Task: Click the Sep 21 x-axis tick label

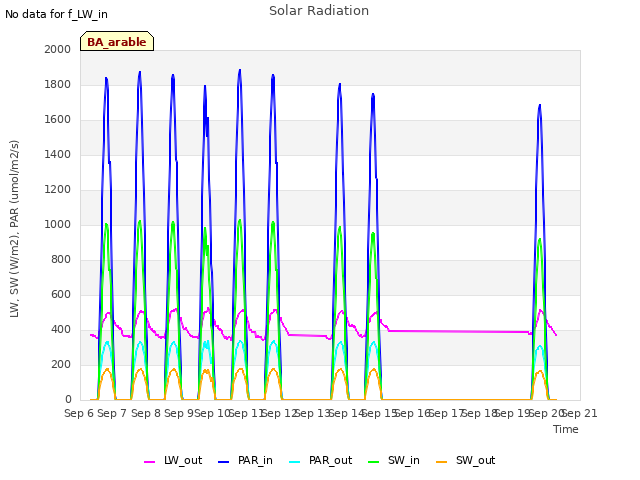Action: point(580,413)
